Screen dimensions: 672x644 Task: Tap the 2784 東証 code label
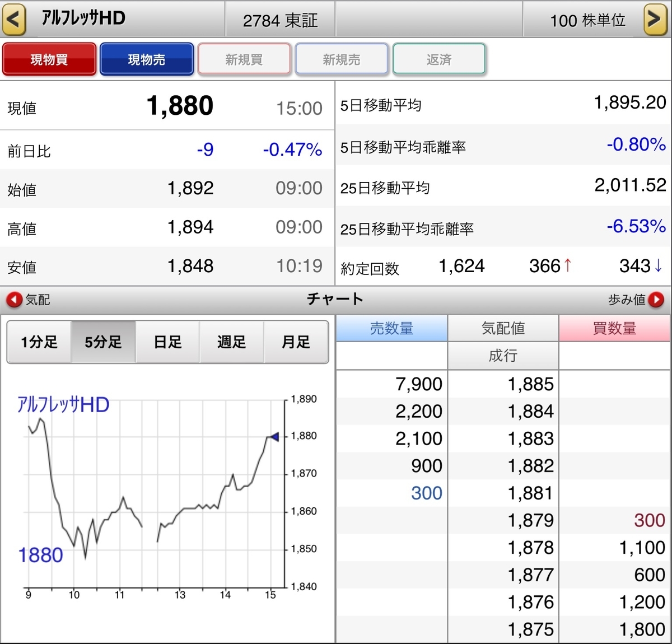pyautogui.click(x=280, y=21)
